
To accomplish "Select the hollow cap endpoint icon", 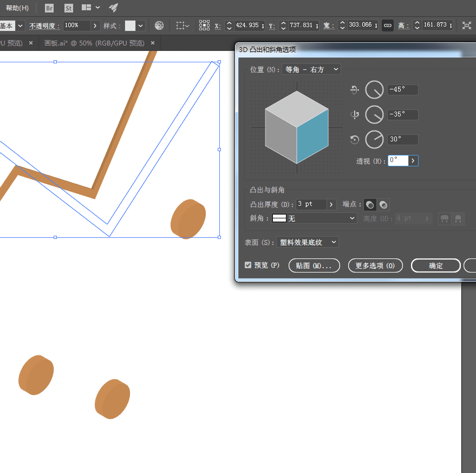I will (x=383, y=205).
